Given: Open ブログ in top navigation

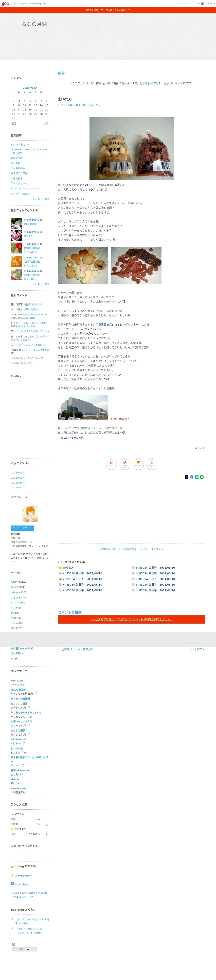Looking at the screenshot, I should coord(14,3).
